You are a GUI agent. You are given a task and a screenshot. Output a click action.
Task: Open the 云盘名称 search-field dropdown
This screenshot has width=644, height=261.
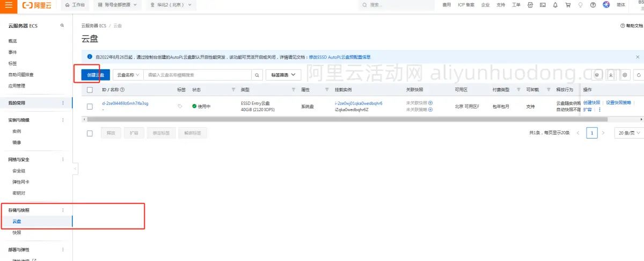pyautogui.click(x=128, y=75)
